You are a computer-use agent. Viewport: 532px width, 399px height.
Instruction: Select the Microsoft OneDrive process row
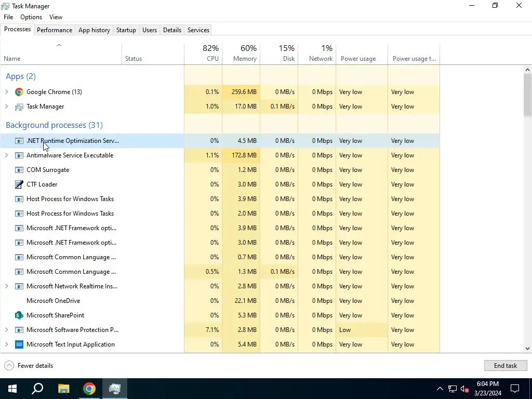pyautogui.click(x=220, y=301)
